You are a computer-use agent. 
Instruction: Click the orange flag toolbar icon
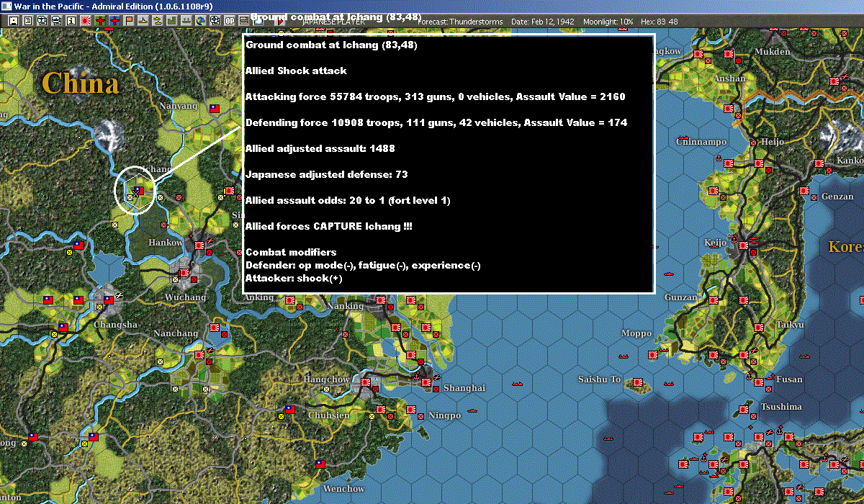129,20
